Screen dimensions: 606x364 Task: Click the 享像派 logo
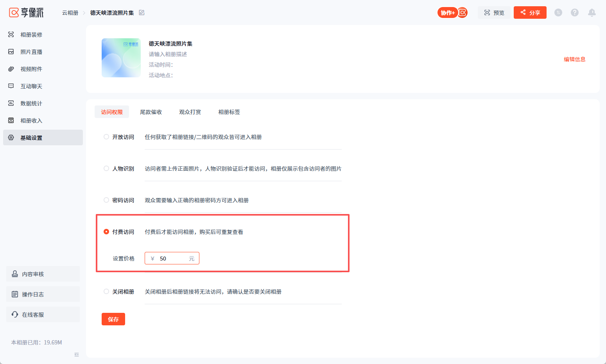[26, 12]
